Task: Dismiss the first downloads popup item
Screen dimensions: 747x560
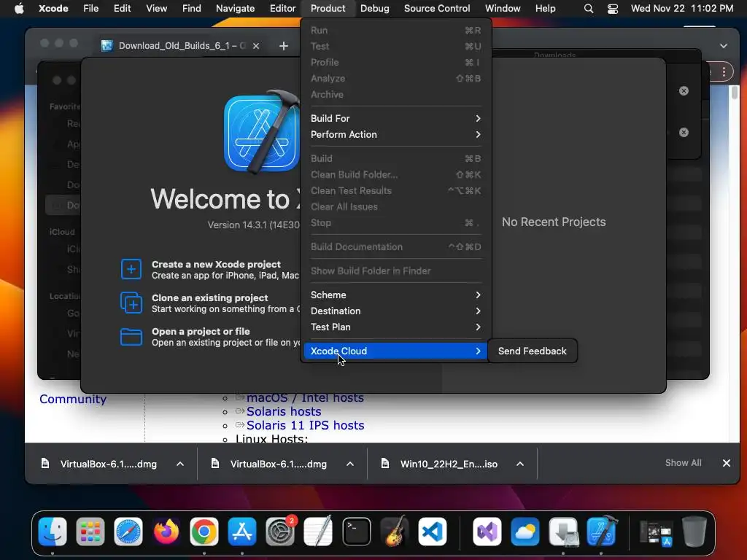Action: pos(684,91)
